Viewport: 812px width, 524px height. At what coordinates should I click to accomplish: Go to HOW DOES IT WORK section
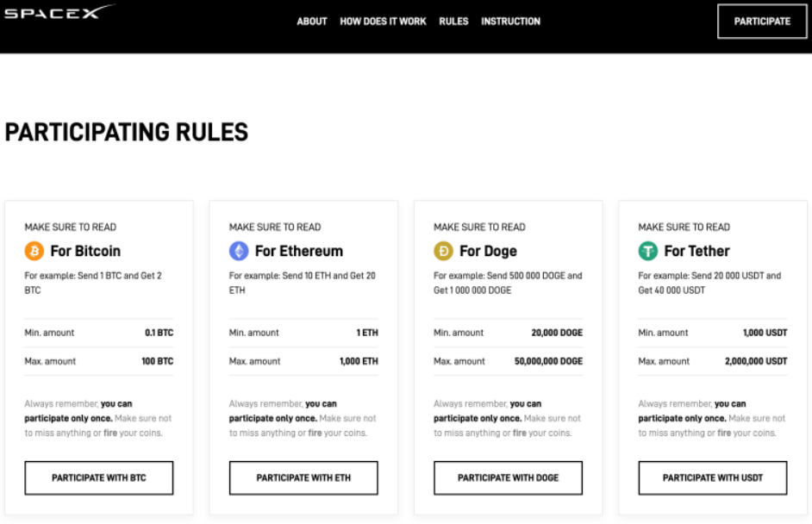pos(383,22)
